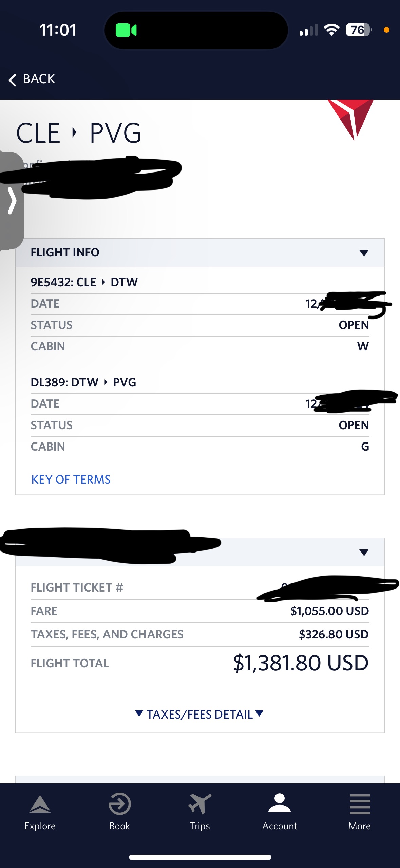Tap the 9E5432 CLE to DTW flight row
The width and height of the screenshot is (400, 868).
tap(84, 282)
